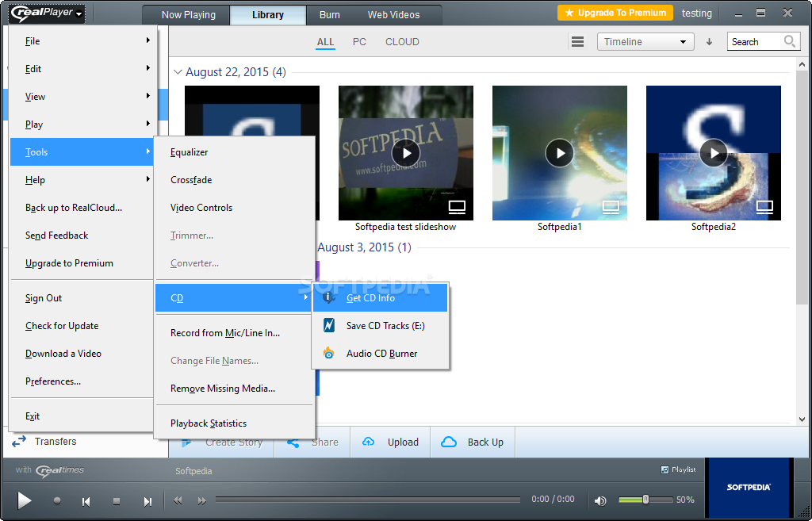This screenshot has height=521, width=812.
Task: Click the rewind button
Action: click(178, 500)
